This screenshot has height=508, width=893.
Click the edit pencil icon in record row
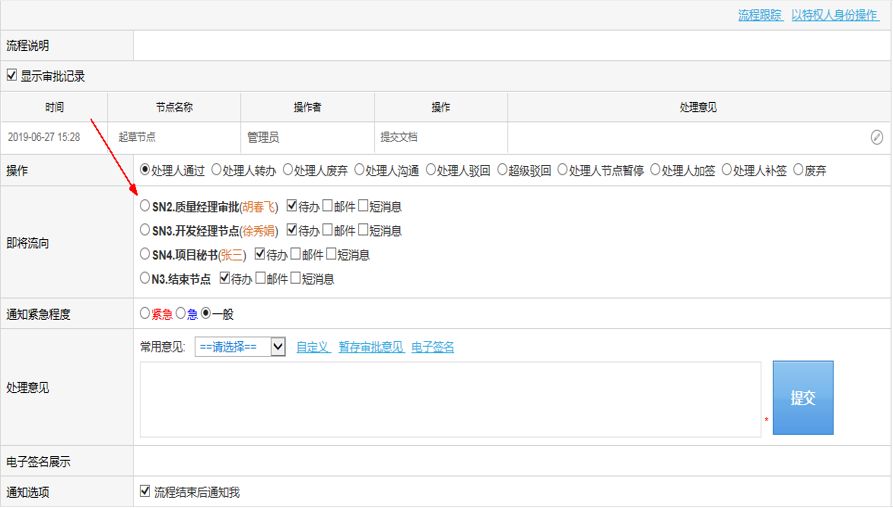(876, 137)
